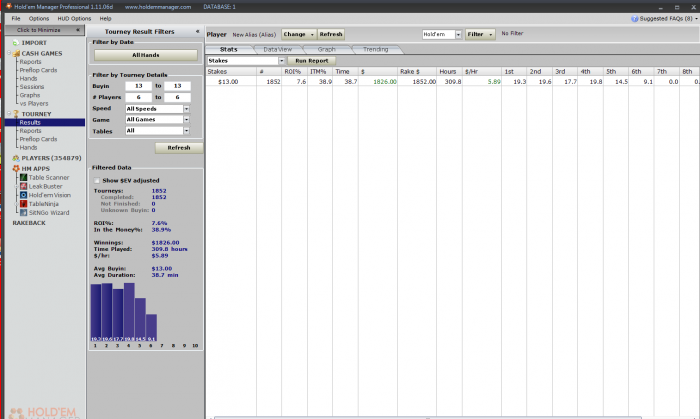The height and width of the screenshot is (419, 700).
Task: Sort by ROI% column header
Action: 294,71
